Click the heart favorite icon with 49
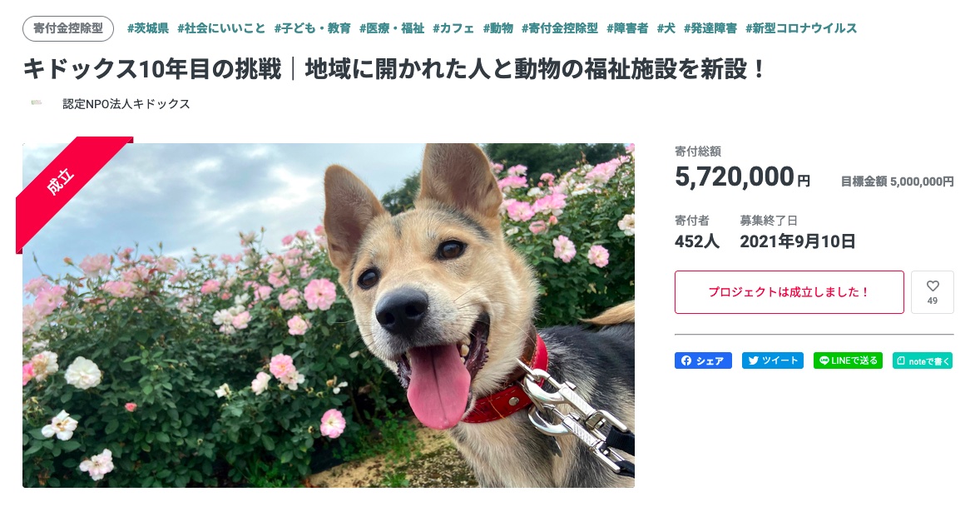Screen dimensions: 980x512 932,292
